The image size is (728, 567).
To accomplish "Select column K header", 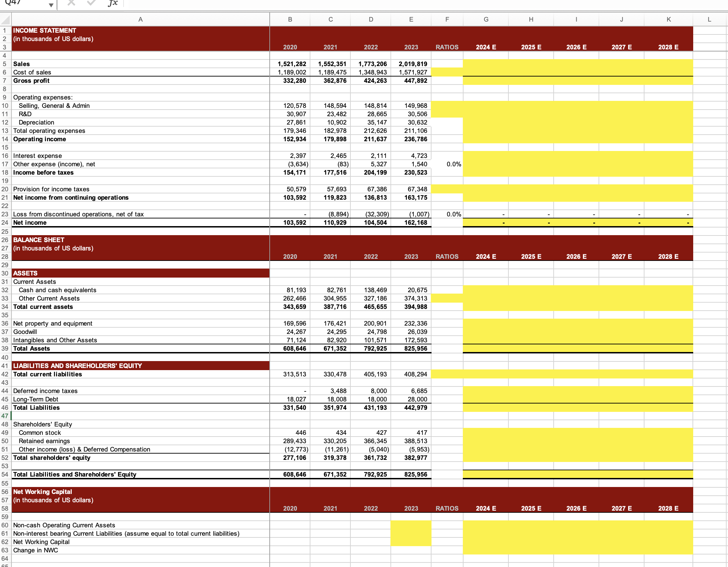I will 668,19.
